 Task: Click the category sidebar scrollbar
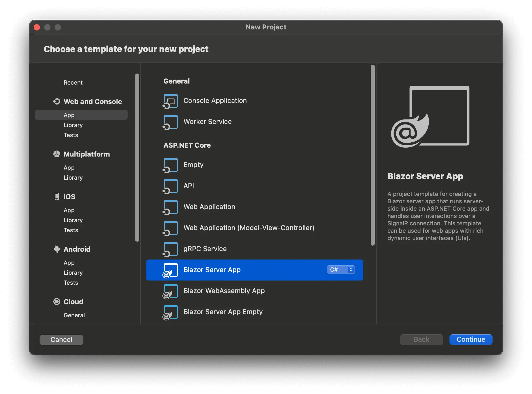(x=137, y=158)
